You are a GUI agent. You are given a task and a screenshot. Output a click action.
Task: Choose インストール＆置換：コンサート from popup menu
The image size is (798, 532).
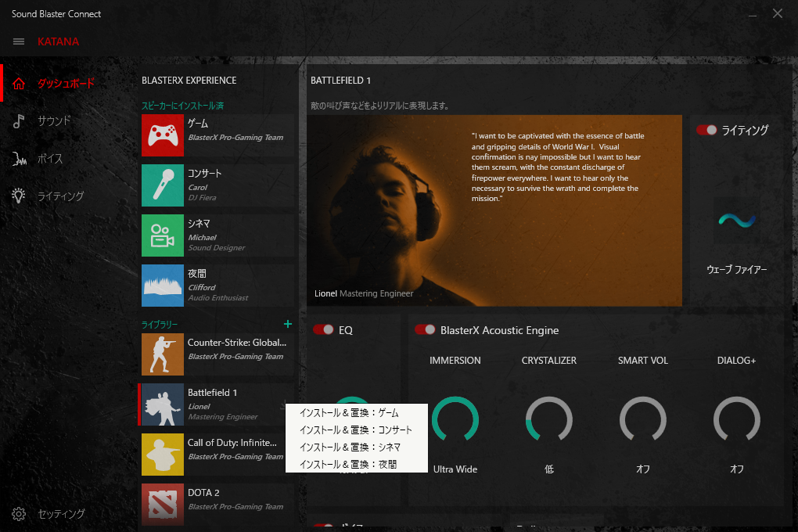coord(356,430)
